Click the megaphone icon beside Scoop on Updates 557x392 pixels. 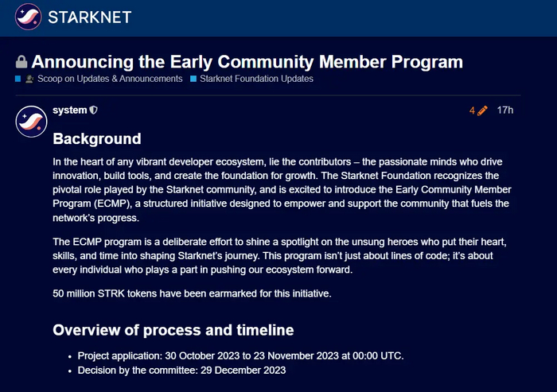[x=29, y=79]
